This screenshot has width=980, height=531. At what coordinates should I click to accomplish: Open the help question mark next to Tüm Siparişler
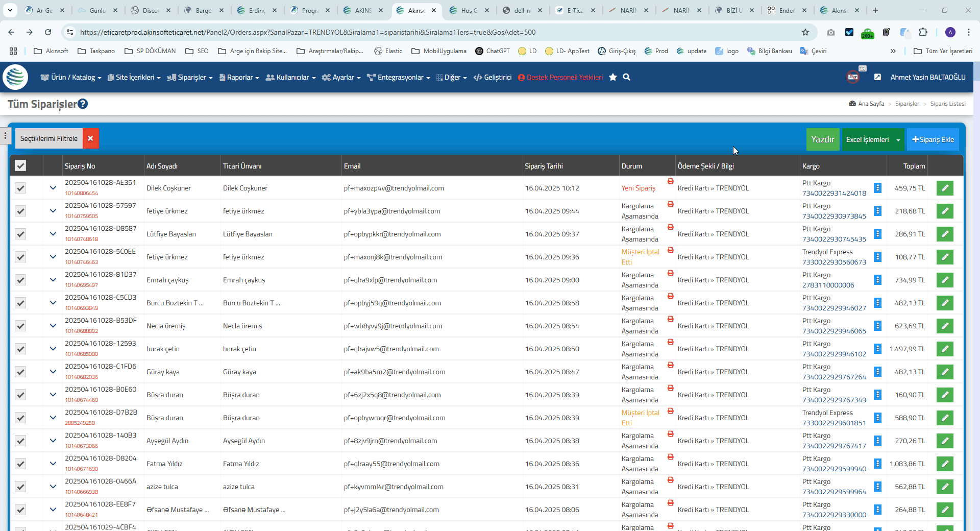(83, 104)
